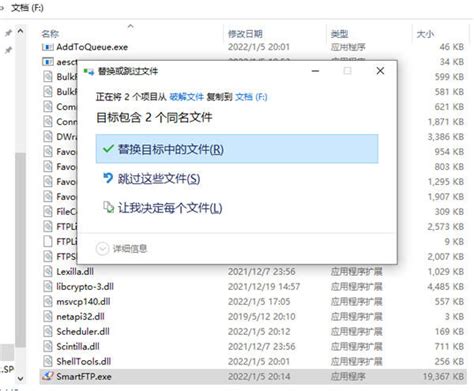Click the DWr... file icon
The image size is (474, 391).
coord(48,137)
